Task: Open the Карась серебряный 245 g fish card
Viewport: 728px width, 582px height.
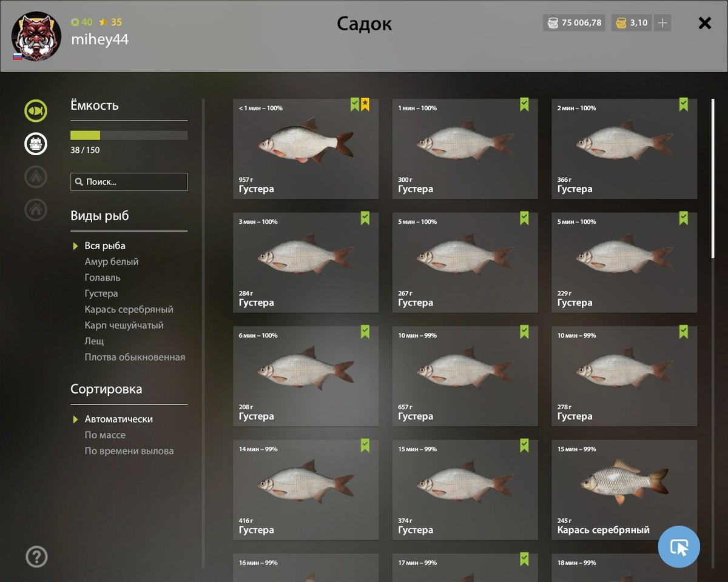Action: 624,490
